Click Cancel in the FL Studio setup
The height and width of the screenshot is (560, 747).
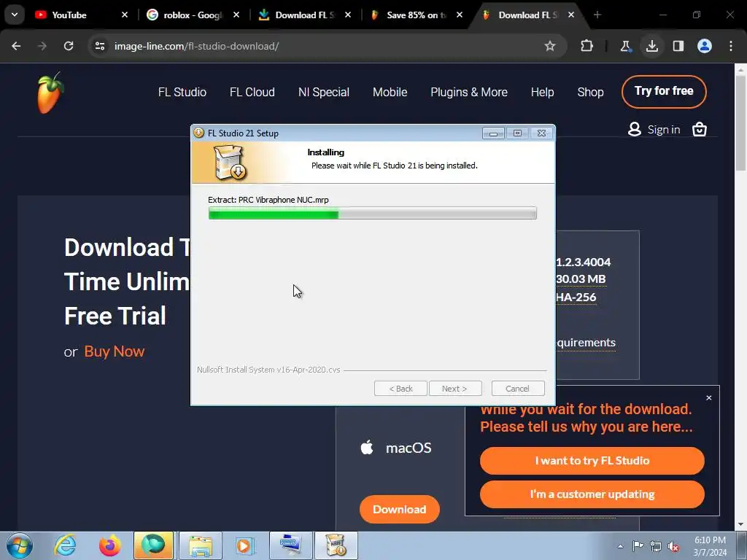517,389
